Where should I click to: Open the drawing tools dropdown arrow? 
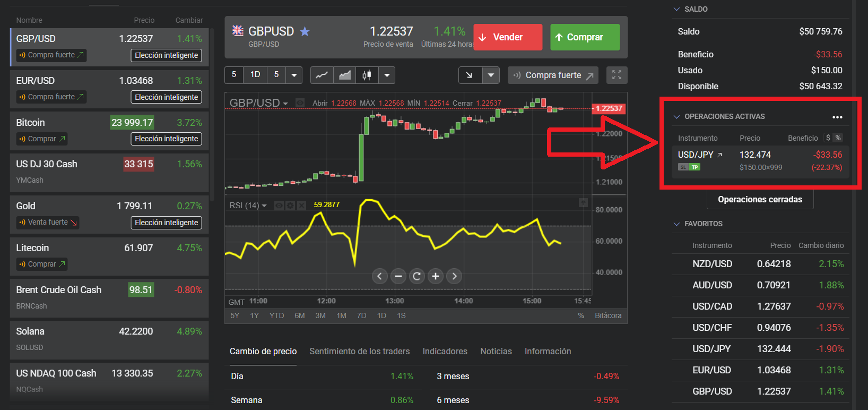(x=491, y=75)
